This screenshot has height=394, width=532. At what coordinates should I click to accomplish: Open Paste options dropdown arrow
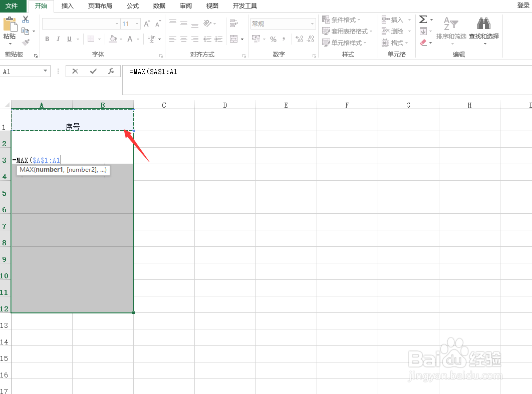point(10,44)
